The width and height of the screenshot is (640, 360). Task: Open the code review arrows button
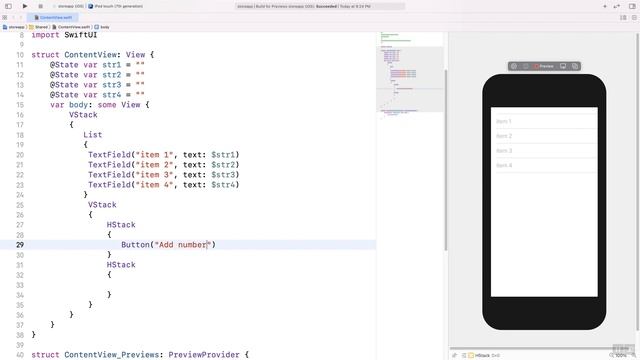pyautogui.click(x=617, y=6)
